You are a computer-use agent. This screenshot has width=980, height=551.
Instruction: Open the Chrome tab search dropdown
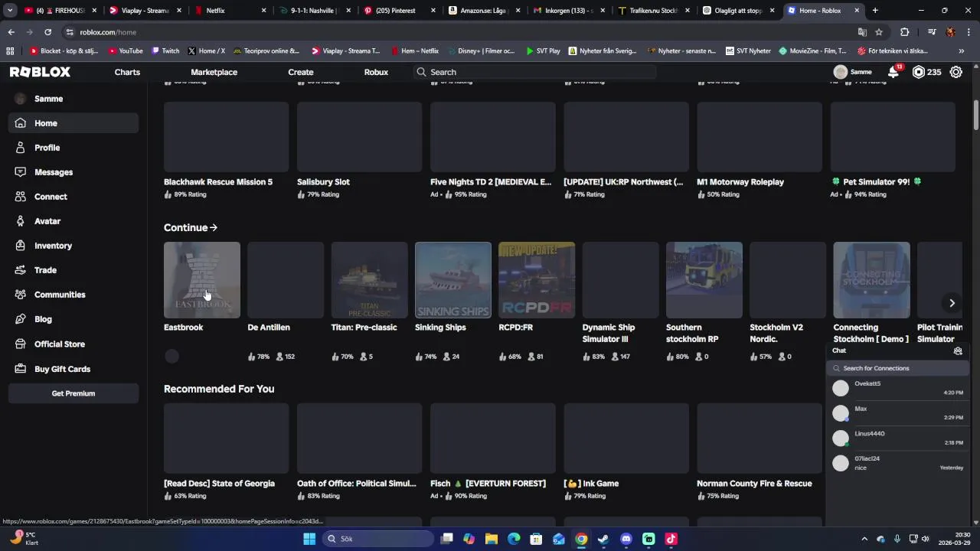(10, 11)
